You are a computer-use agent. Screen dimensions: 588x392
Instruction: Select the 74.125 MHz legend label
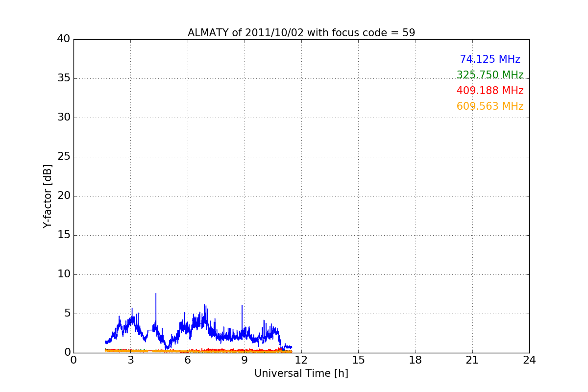point(490,59)
